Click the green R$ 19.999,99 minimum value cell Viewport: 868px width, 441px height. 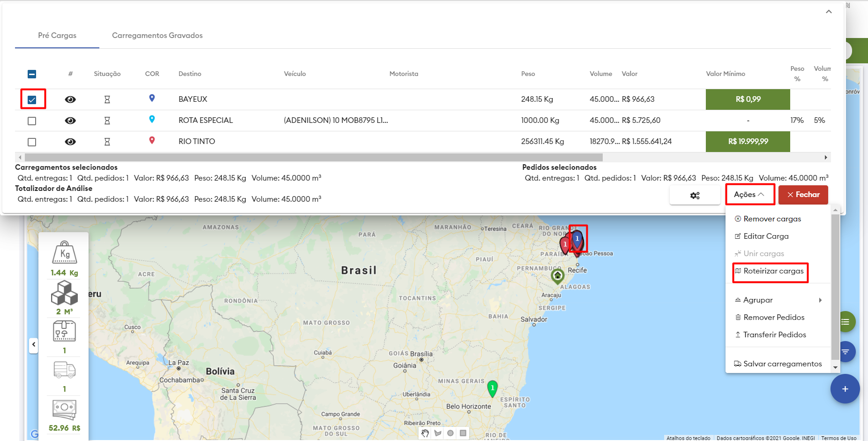coord(748,142)
